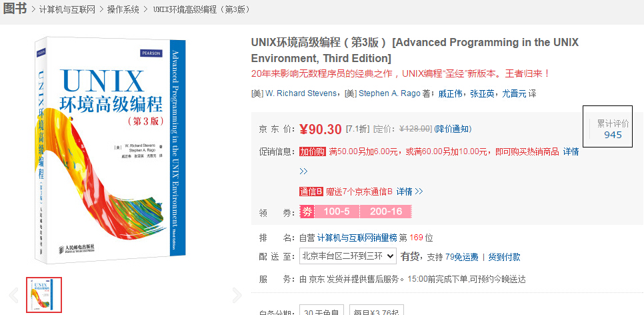
Task: Open the 图书 breadcrumb home link
Action: (x=15, y=9)
